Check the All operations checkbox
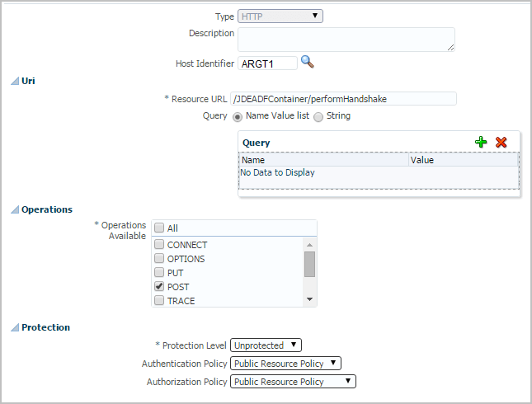This screenshot has height=404, width=532. [x=159, y=228]
